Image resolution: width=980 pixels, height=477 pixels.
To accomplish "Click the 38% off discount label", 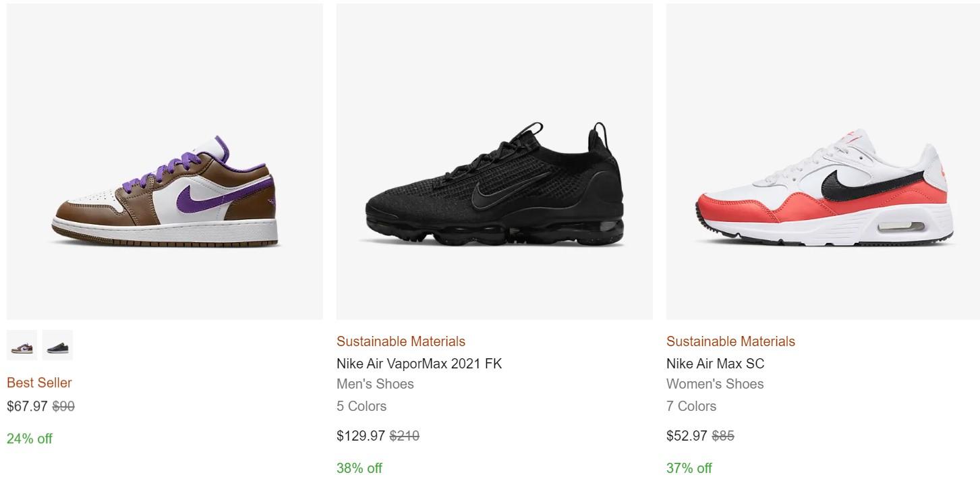I will 359,468.
